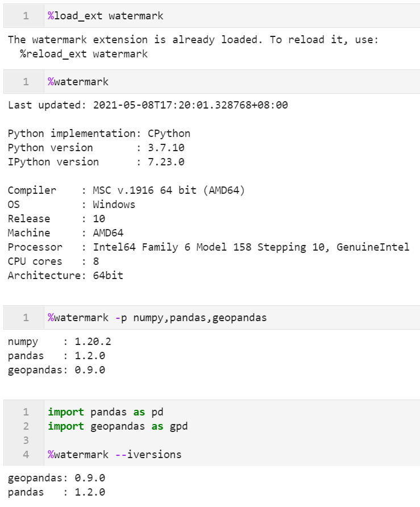Screen dimensions: 420x507
Task: Click line number 4 in the last cell
Action: click(x=26, y=455)
